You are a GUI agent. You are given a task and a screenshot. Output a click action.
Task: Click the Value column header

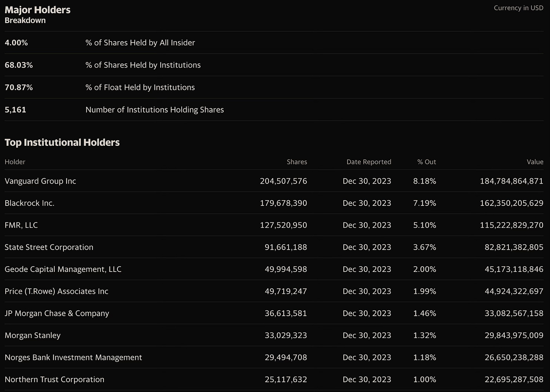[x=535, y=162]
